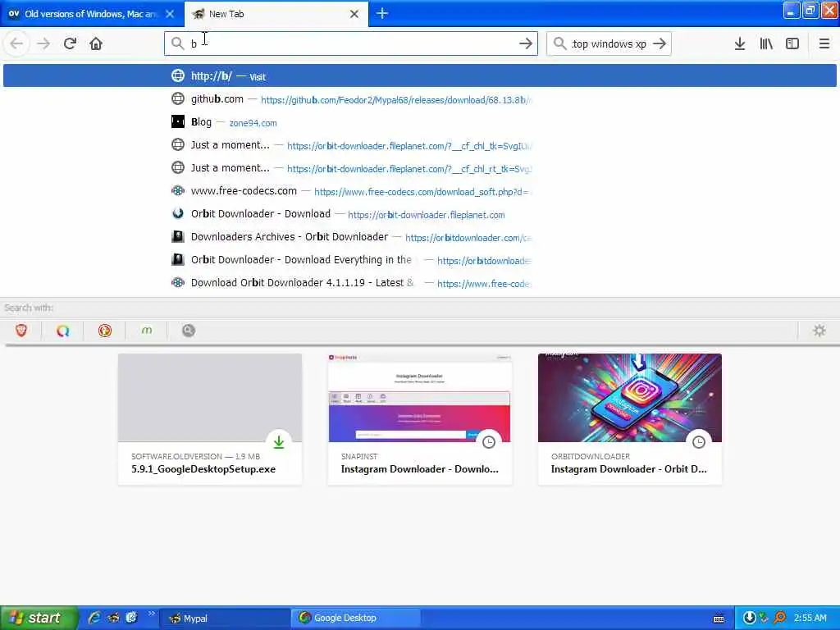Switch to the Mypal taskbar button

[x=225, y=619]
